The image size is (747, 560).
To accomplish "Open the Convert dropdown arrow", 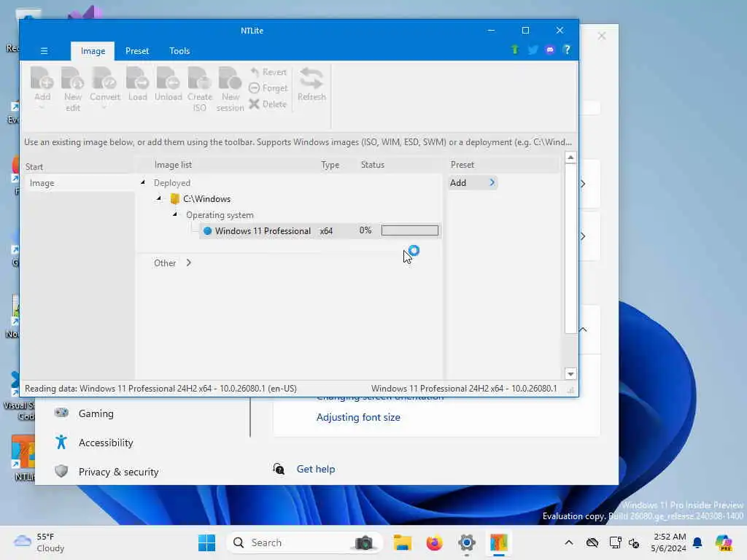I will click(104, 108).
